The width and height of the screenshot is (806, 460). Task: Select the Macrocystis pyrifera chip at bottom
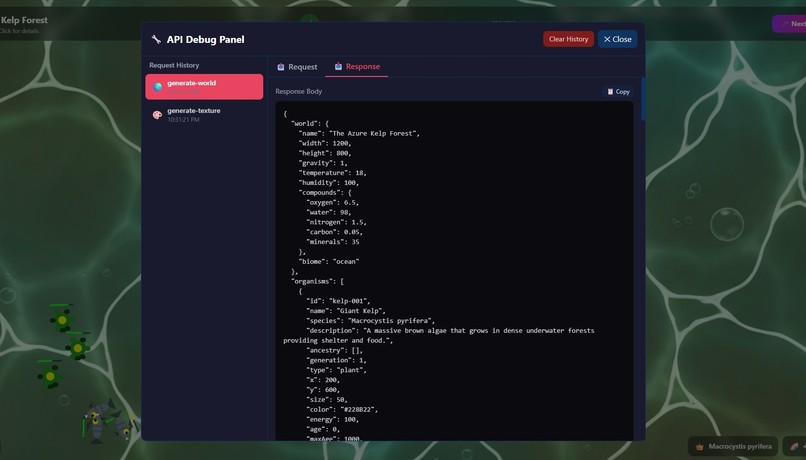coord(734,447)
